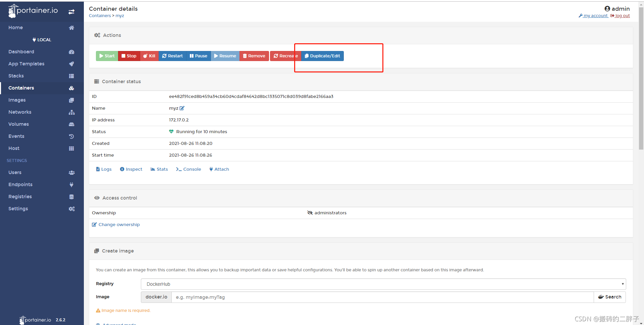The width and height of the screenshot is (644, 325).
Task: Click Change ownership link
Action: tap(116, 225)
